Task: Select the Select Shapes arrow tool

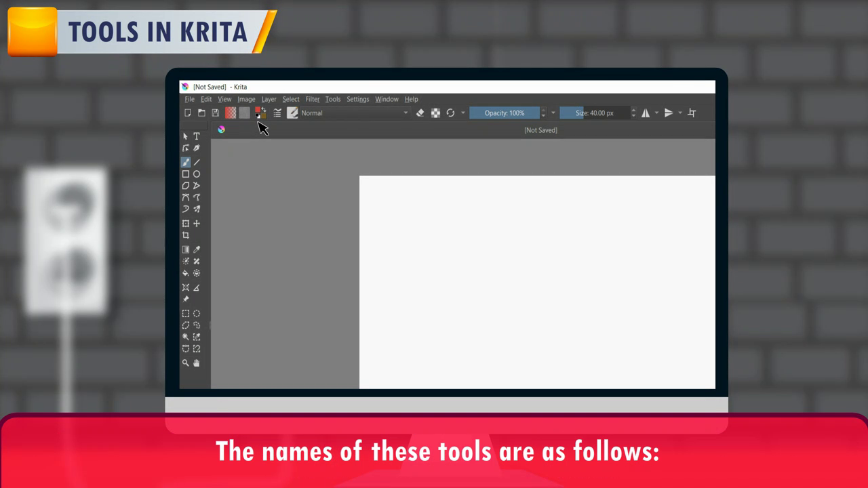Action: (x=185, y=136)
